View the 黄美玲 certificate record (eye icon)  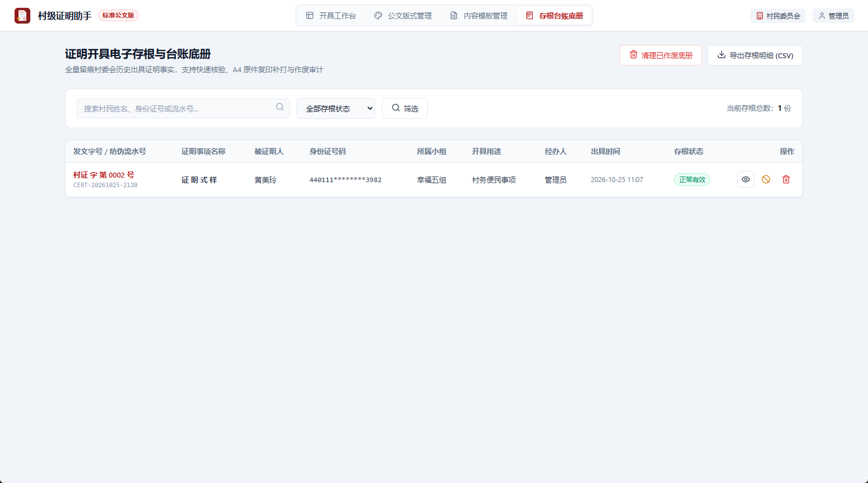[746, 179]
